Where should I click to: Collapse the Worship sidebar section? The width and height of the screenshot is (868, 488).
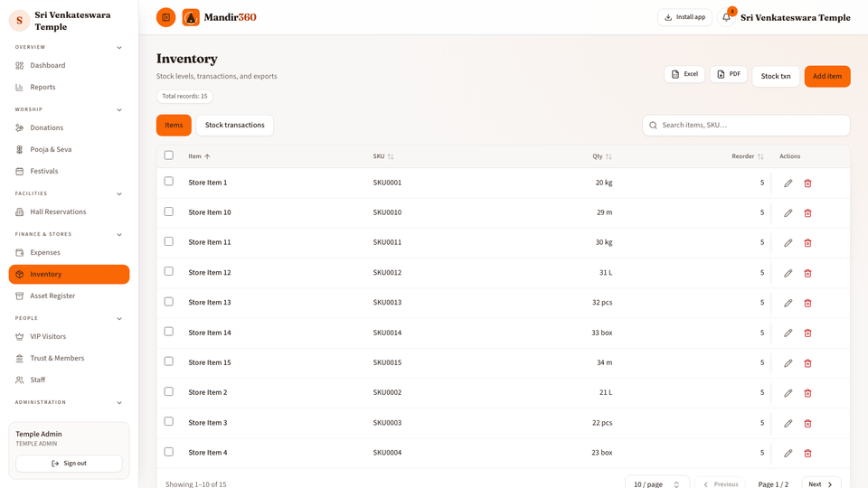[x=119, y=109]
